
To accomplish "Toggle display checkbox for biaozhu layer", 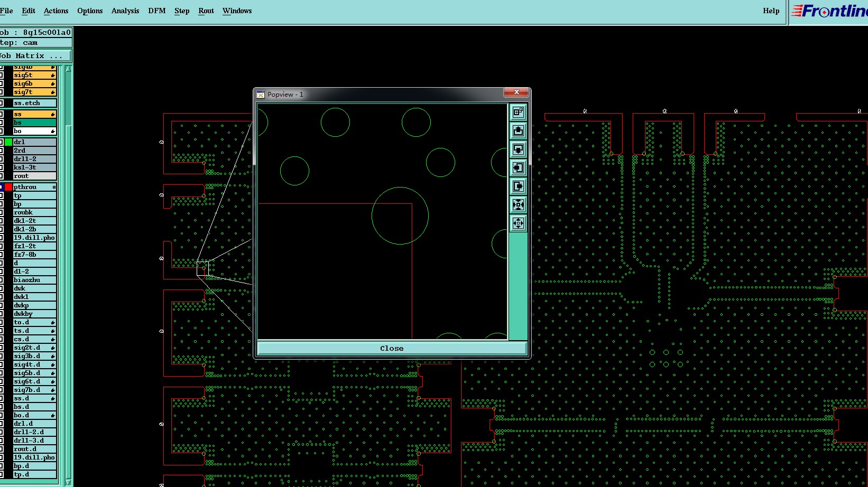I will click(x=2, y=280).
